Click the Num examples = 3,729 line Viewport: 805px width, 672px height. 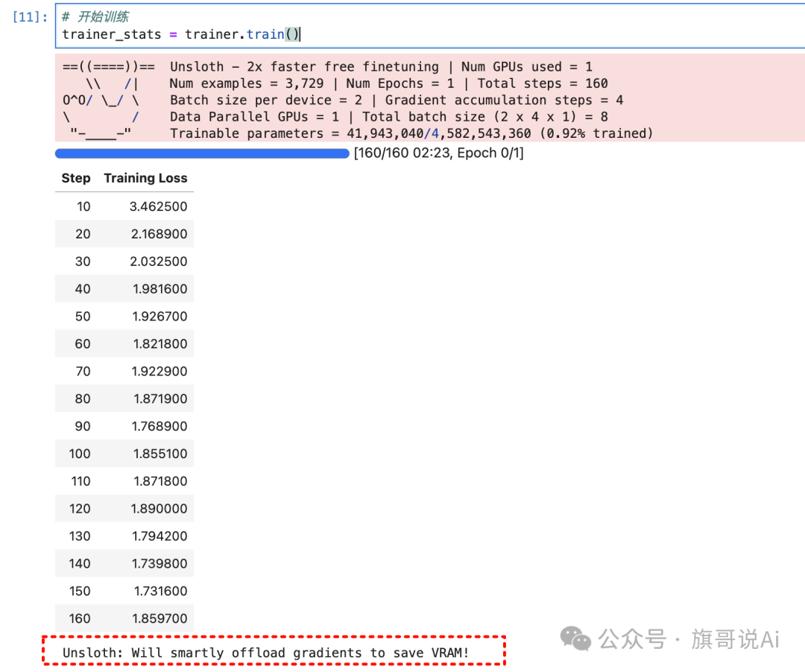tap(388, 83)
